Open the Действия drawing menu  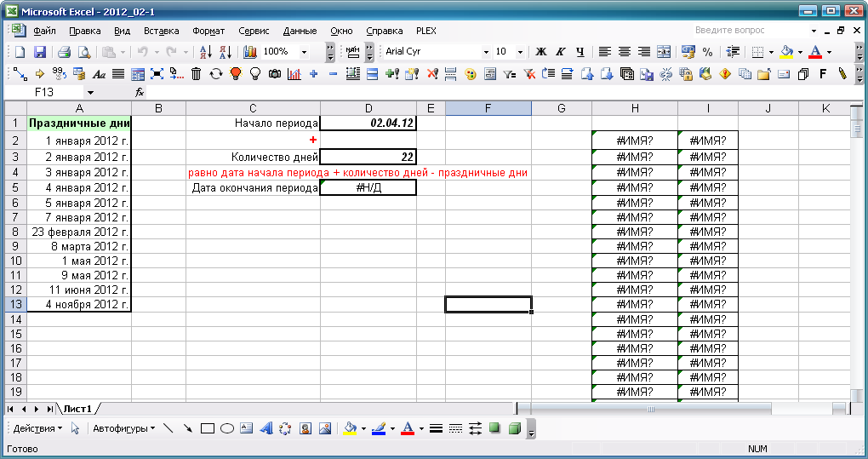coord(37,428)
